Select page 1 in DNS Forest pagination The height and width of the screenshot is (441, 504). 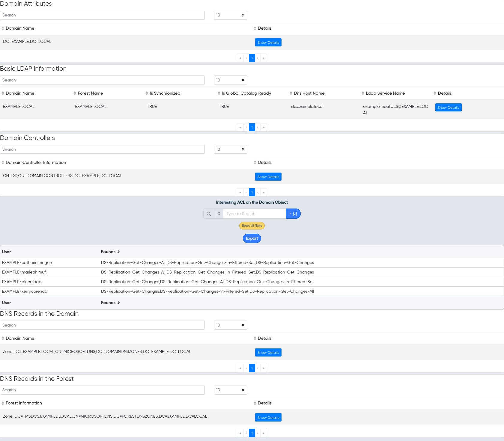pos(252,433)
